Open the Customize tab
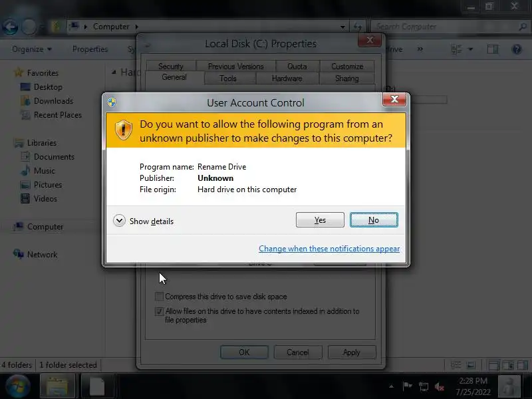Screen dimensions: 532x399 (347, 66)
